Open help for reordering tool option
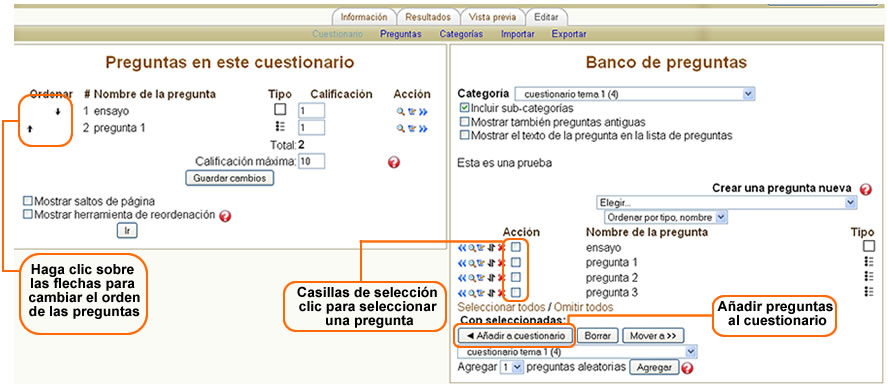 pyautogui.click(x=225, y=216)
